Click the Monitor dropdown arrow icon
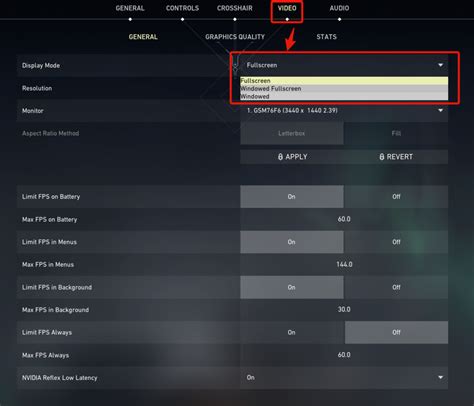Image resolution: width=474 pixels, height=406 pixels. [440, 110]
